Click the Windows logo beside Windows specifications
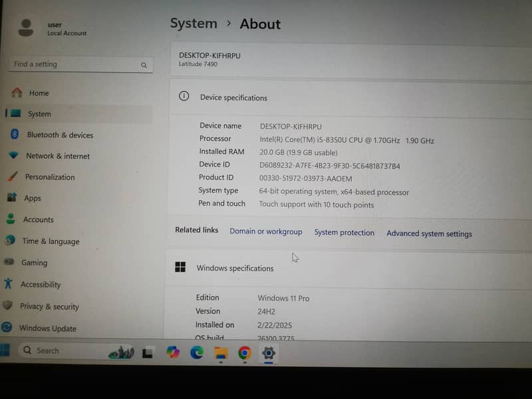The width and height of the screenshot is (532, 399). point(180,267)
